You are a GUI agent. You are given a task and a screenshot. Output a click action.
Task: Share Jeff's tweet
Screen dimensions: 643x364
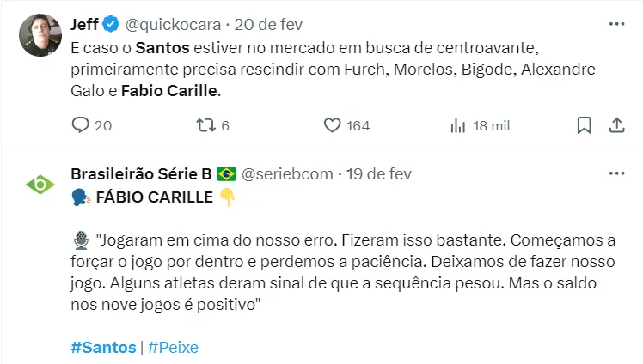(616, 125)
